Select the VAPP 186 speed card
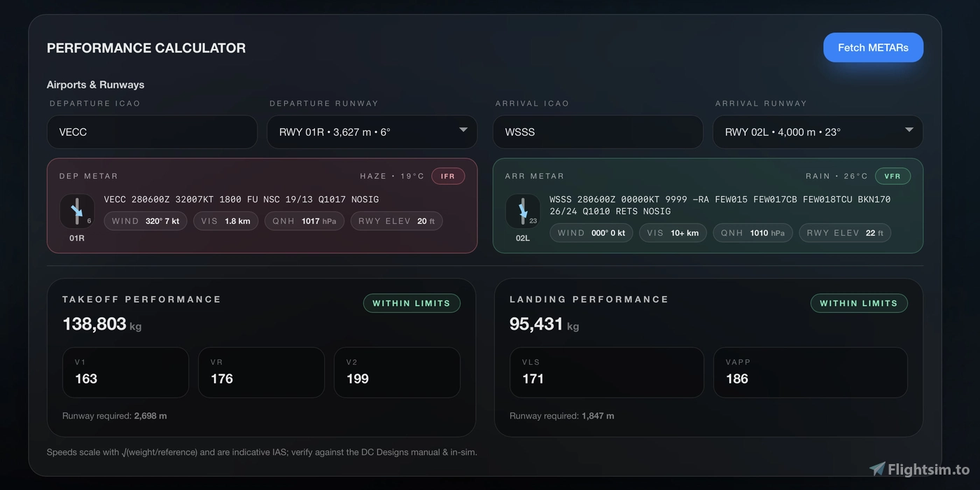This screenshot has width=980, height=490. [811, 372]
